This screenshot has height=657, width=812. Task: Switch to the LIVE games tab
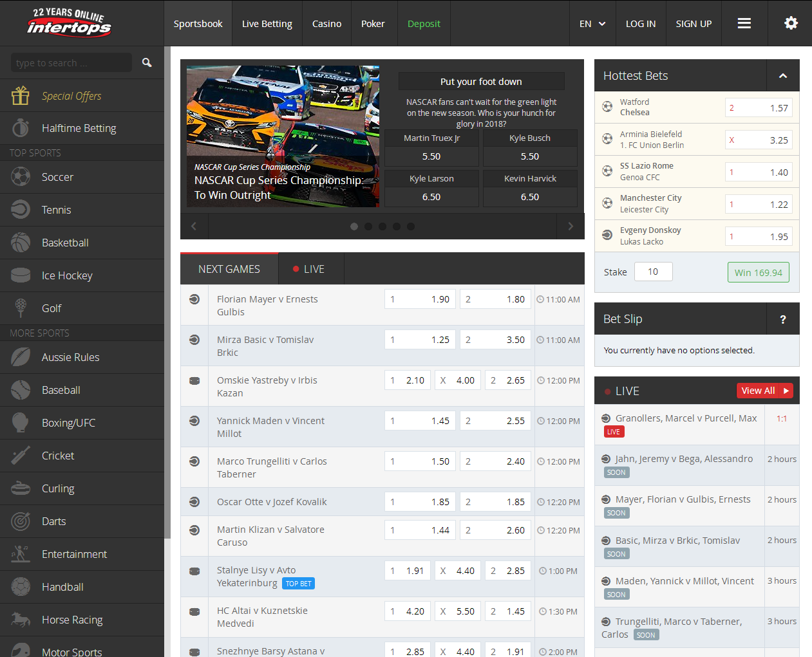[312, 269]
